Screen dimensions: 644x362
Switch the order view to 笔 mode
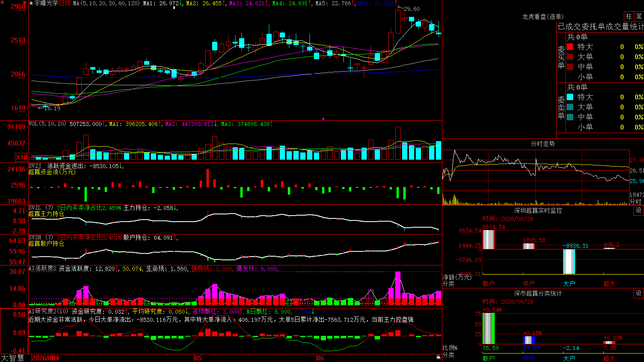(x=639, y=16)
